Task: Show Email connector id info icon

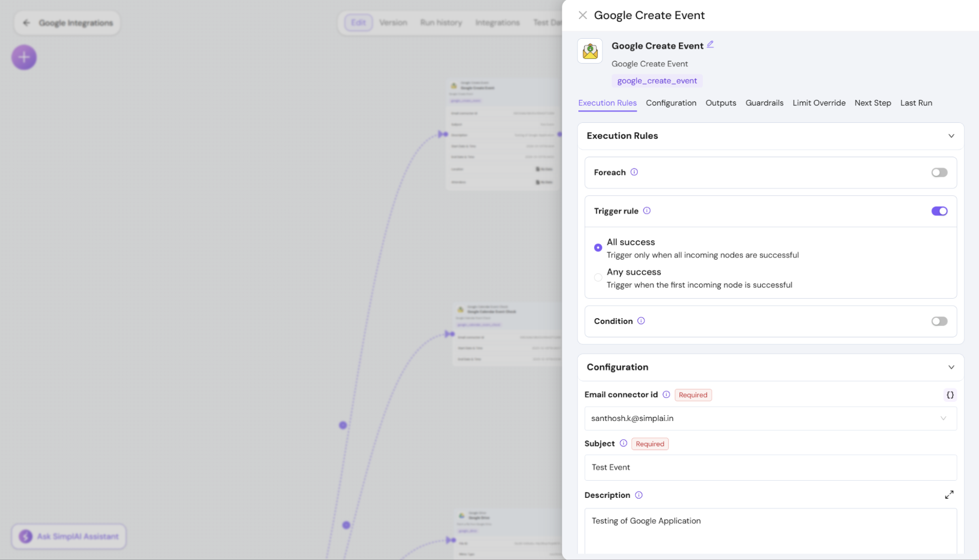Action: pos(667,395)
